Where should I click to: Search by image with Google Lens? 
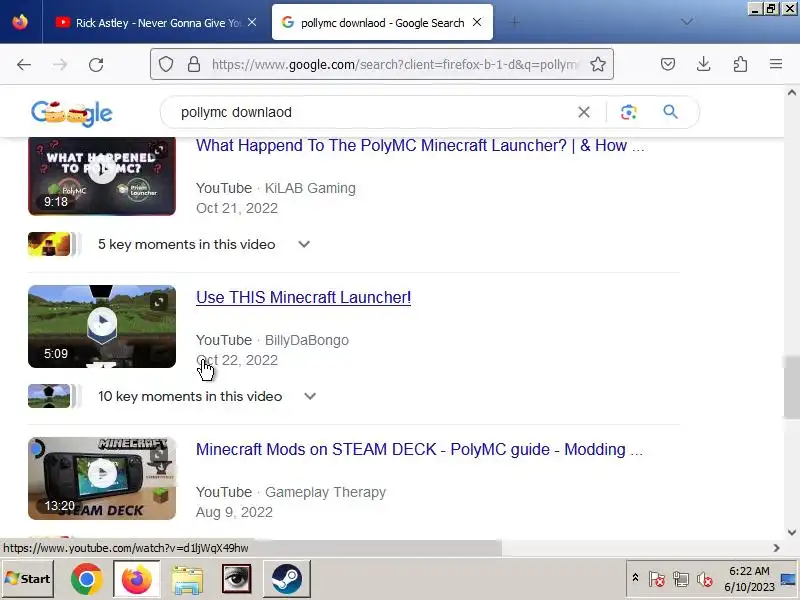click(x=629, y=112)
